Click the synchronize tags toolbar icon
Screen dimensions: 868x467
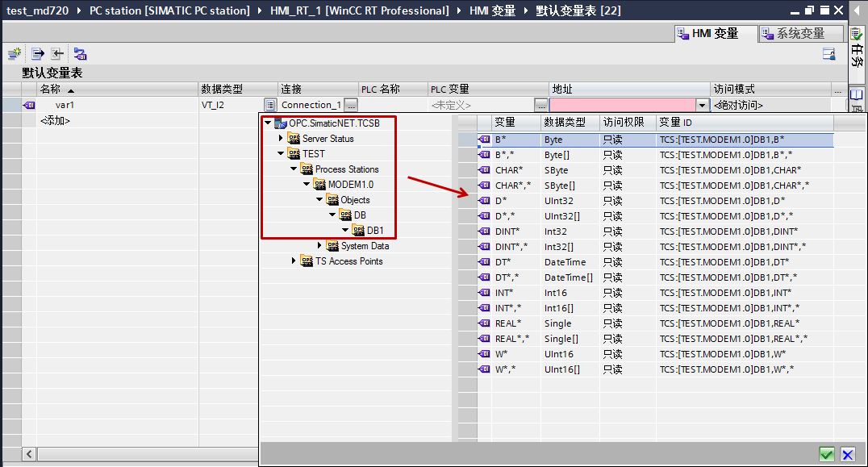point(81,54)
